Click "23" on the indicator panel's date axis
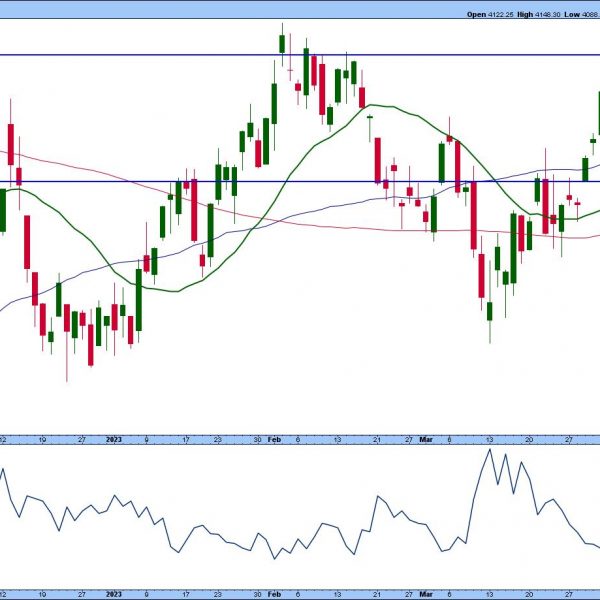This screenshot has width=600, height=600. tap(217, 594)
